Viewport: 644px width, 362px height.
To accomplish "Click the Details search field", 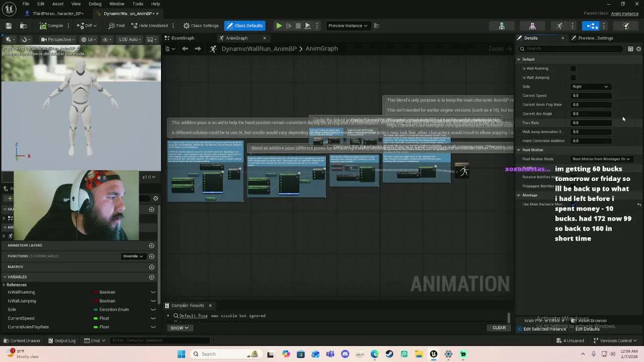I will [571, 49].
